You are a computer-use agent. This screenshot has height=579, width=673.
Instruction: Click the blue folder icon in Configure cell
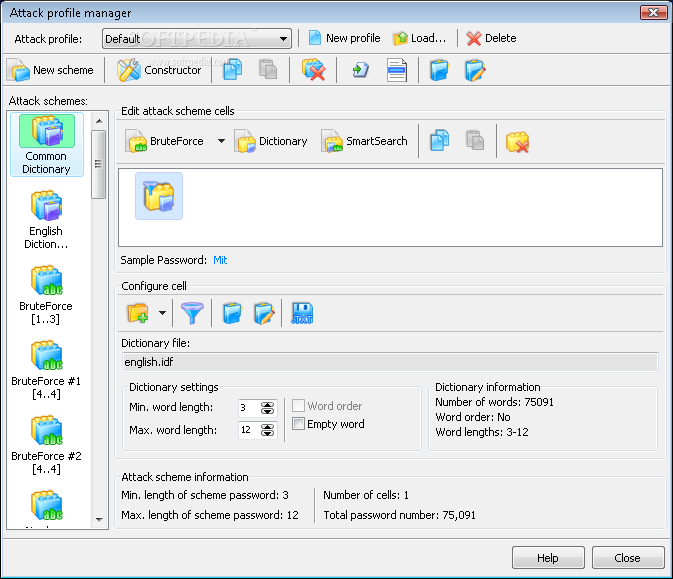tap(232, 313)
